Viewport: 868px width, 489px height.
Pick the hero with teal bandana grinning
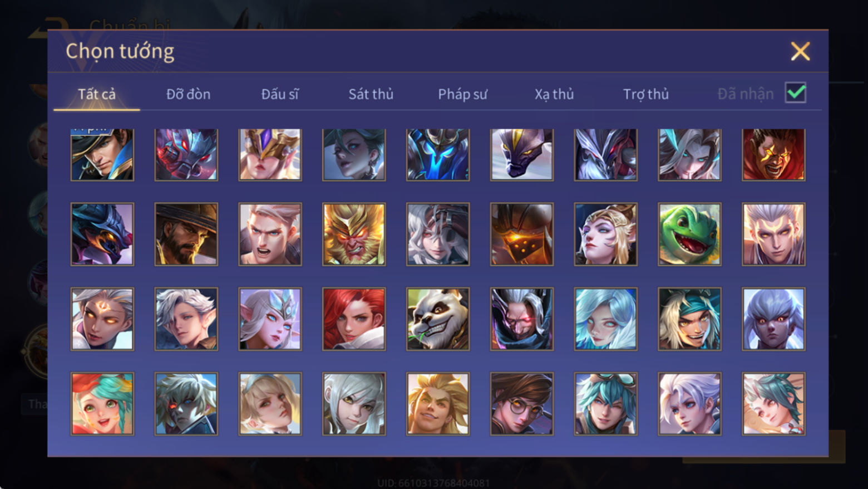tap(689, 319)
